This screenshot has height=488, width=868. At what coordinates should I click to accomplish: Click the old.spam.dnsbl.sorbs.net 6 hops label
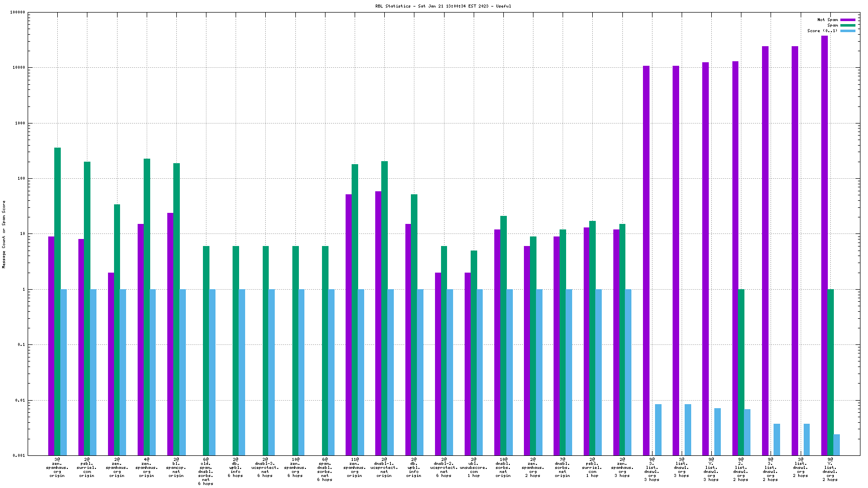[x=206, y=471]
